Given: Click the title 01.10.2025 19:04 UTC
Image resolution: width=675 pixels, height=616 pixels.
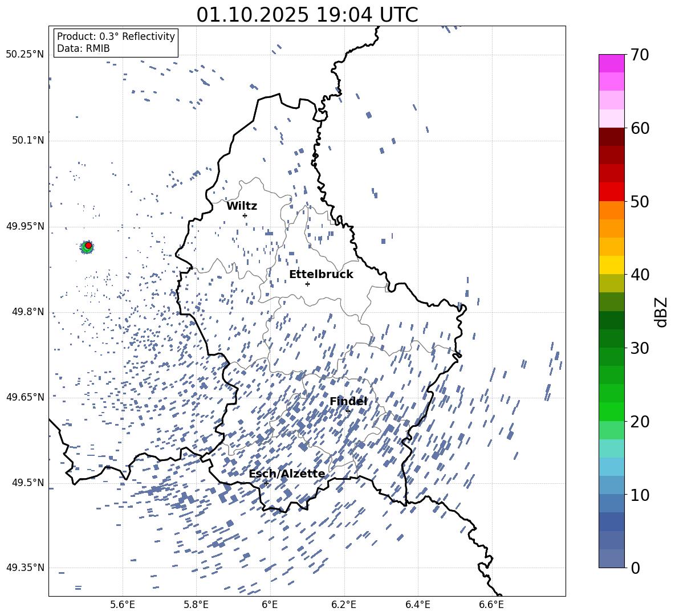Looking at the screenshot, I should click(307, 15).
